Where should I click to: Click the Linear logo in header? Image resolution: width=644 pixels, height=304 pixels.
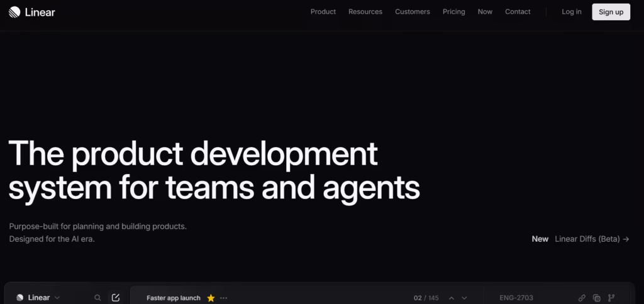pos(31,12)
